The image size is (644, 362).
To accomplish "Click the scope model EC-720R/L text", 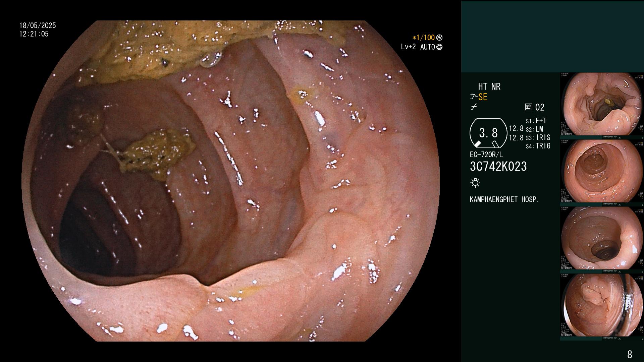I will (x=486, y=155).
